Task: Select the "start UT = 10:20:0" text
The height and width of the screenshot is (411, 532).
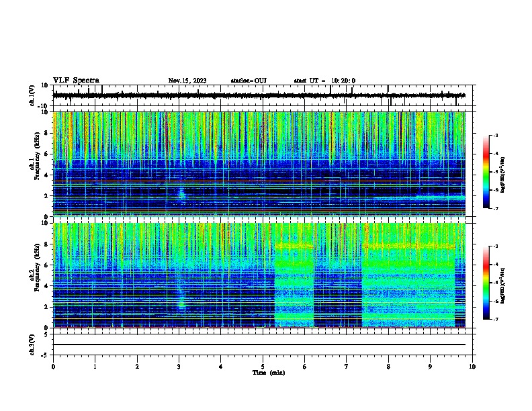Action: click(x=324, y=81)
